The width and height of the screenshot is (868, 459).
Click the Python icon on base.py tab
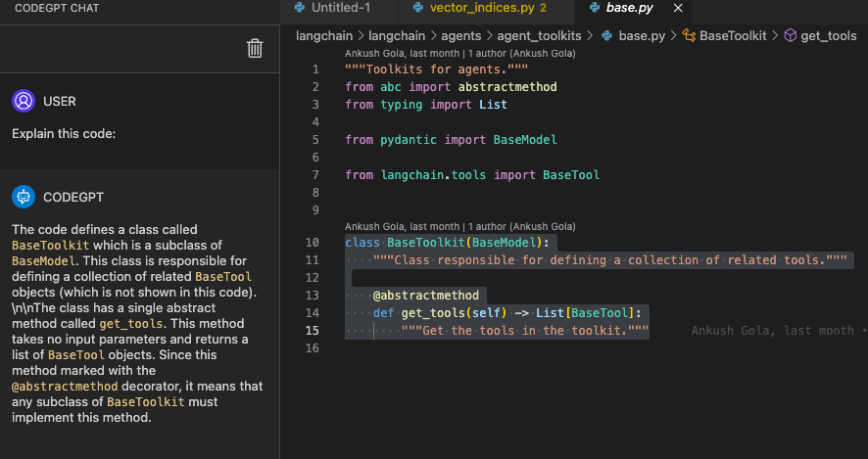[595, 8]
